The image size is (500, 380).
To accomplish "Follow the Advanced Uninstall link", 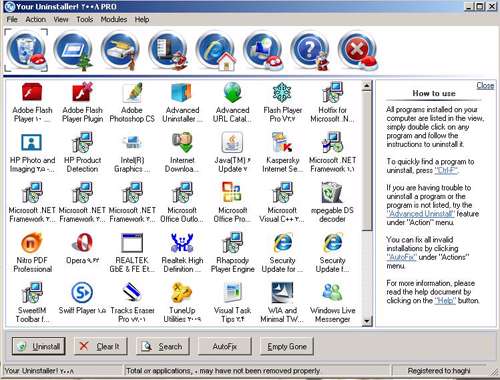I will [421, 214].
